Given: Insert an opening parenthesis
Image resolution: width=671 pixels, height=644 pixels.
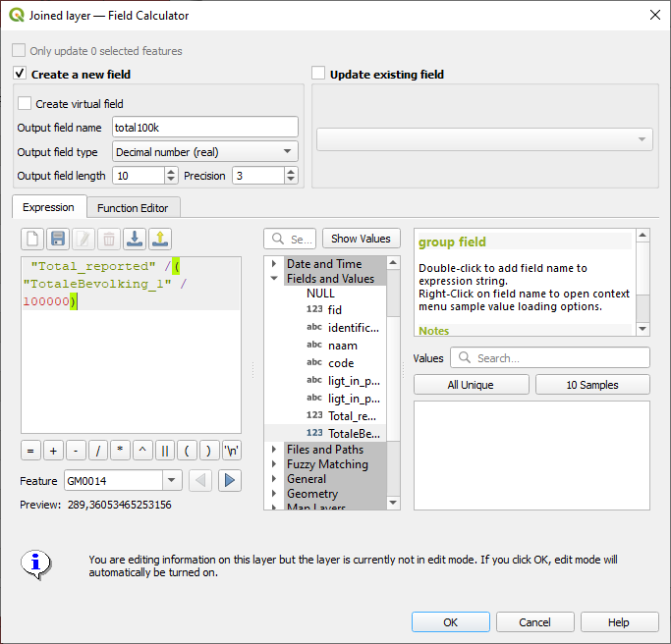Looking at the screenshot, I should (x=187, y=451).
